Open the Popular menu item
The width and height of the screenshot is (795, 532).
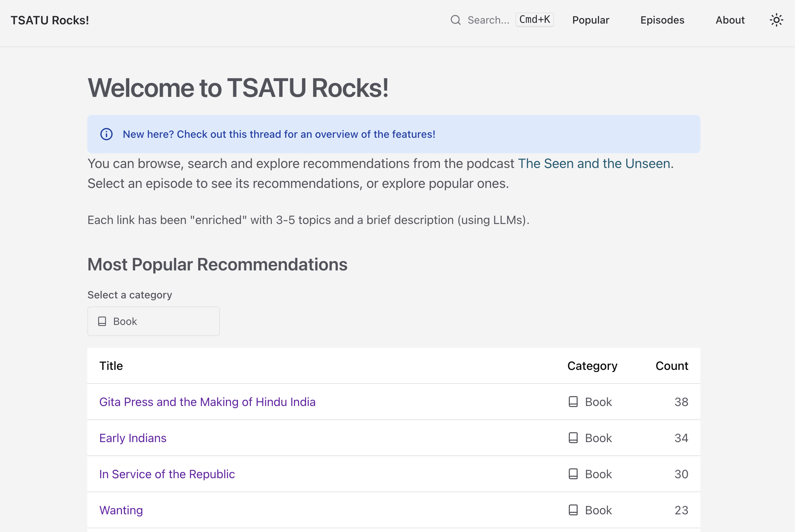pyautogui.click(x=591, y=20)
